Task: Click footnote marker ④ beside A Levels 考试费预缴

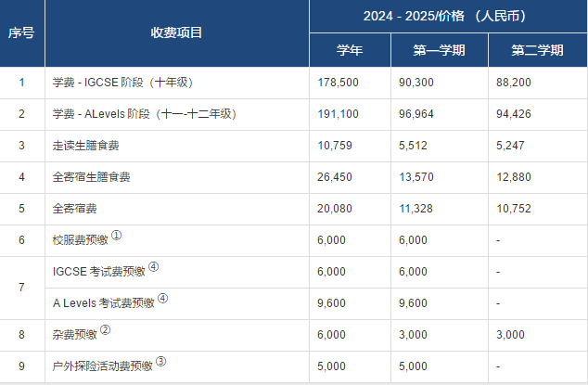Action: point(162,299)
